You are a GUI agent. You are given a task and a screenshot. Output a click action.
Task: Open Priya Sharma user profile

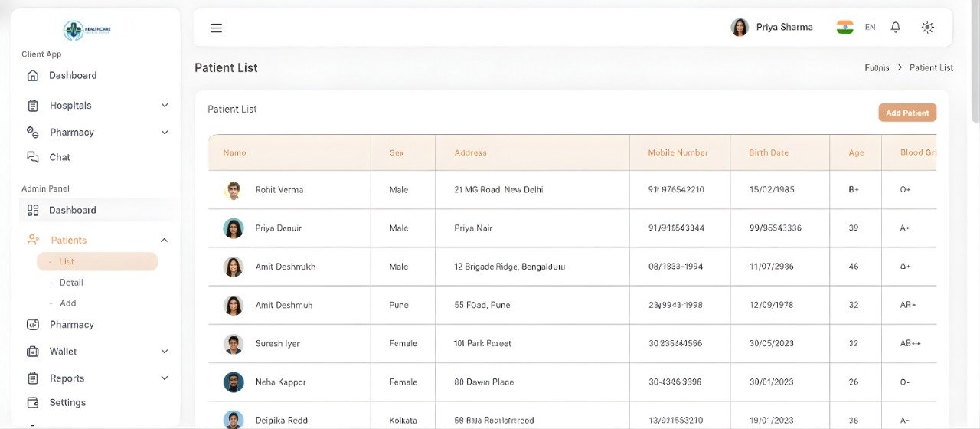point(772,27)
